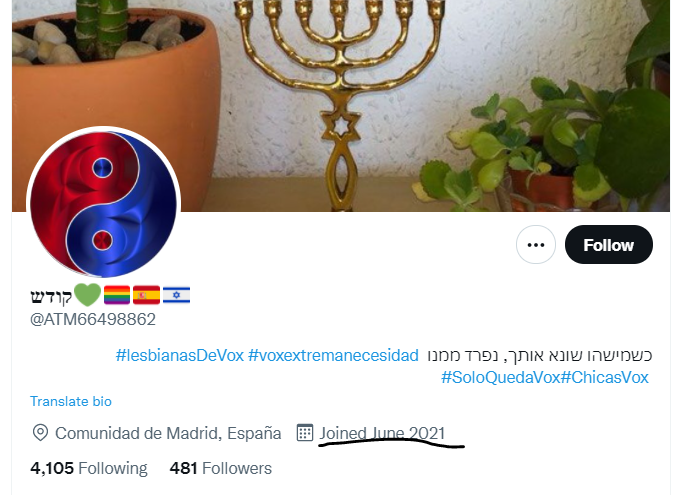Click the Joined June 2021 text
The height and width of the screenshot is (495, 676).
tap(382, 433)
